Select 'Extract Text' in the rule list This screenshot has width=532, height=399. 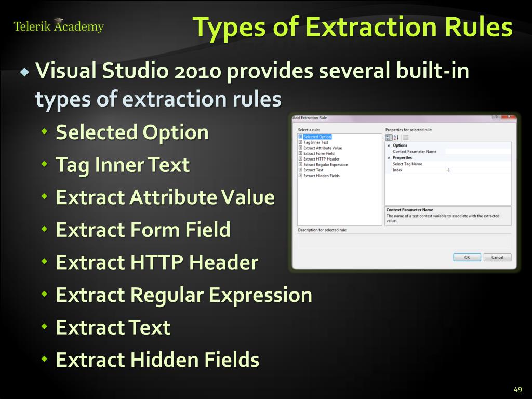313,170
